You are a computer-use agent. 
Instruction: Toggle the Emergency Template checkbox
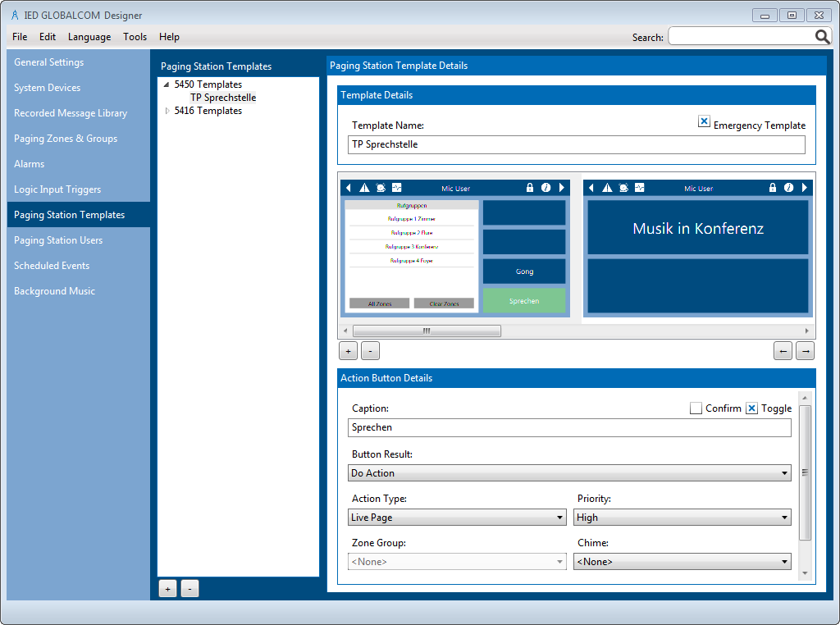click(x=704, y=121)
